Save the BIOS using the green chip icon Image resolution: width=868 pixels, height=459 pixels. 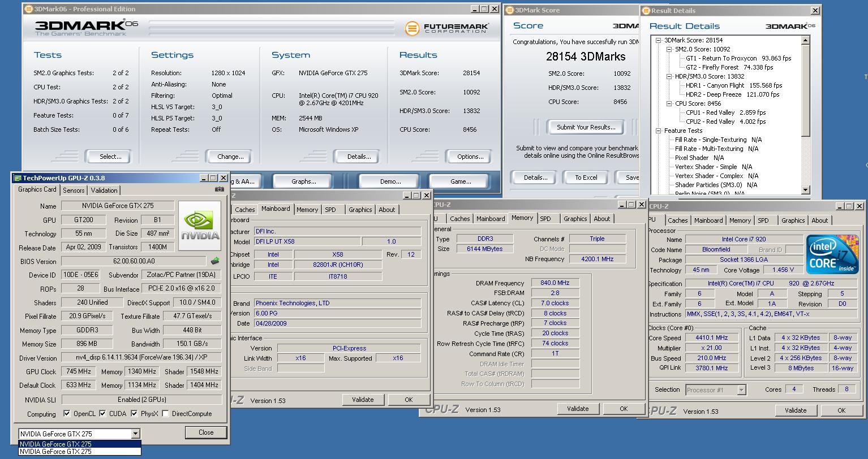[x=215, y=261]
